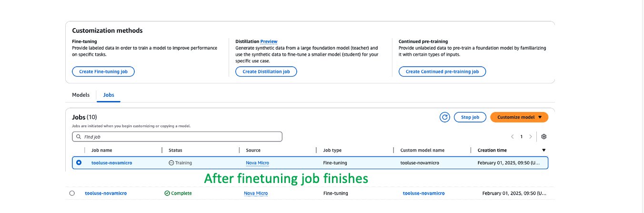Select the Training tooluse-novamicro job radio

click(79, 162)
